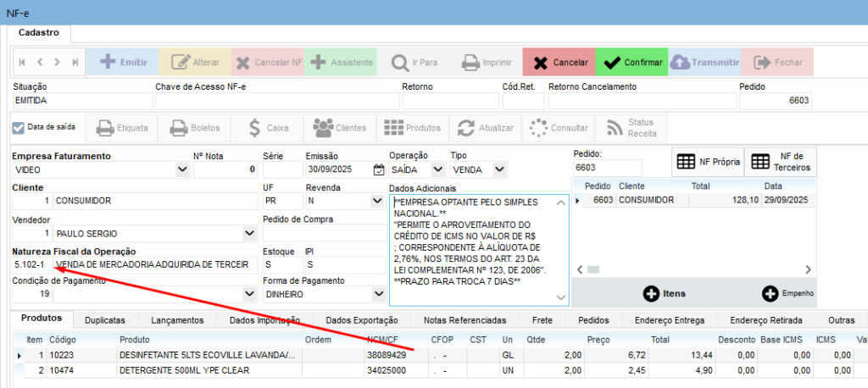Expand the Forma de Pagamento dropdown
This screenshot has height=388, width=868.
pyautogui.click(x=376, y=294)
